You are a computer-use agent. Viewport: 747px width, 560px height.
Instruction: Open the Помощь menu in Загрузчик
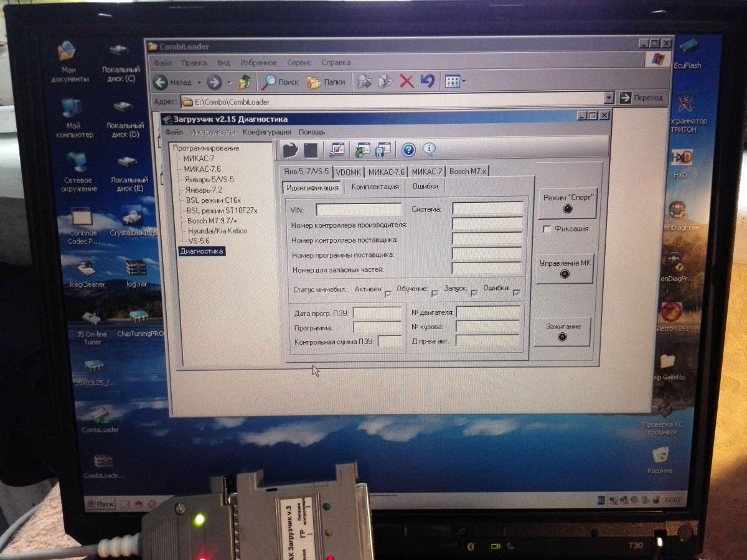[x=312, y=132]
